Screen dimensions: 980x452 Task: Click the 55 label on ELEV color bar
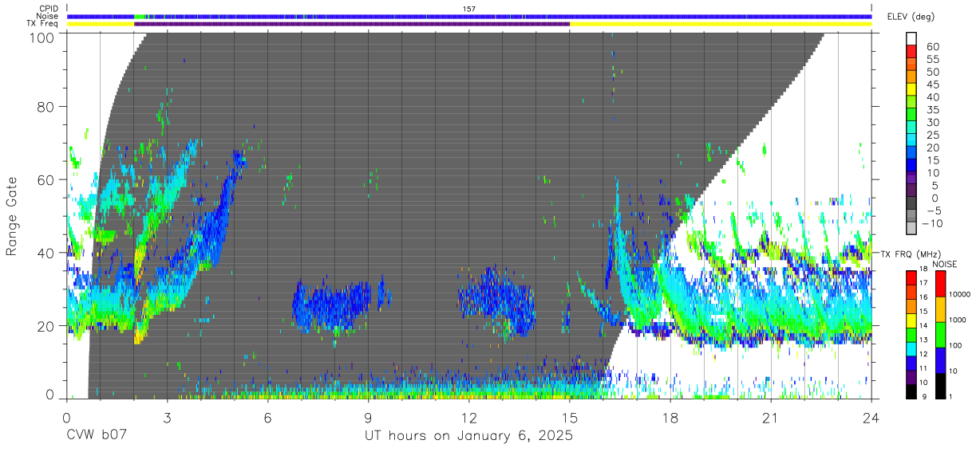[932, 59]
